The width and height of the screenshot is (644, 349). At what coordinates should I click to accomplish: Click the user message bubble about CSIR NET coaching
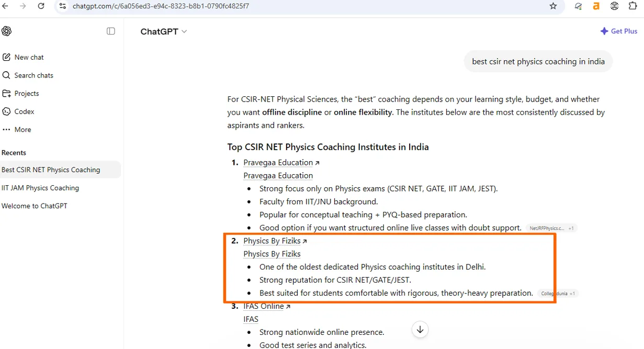(538, 62)
